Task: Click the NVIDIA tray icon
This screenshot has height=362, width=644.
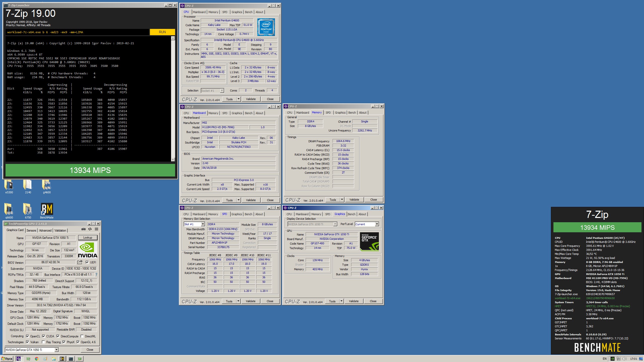Action: pos(613,359)
